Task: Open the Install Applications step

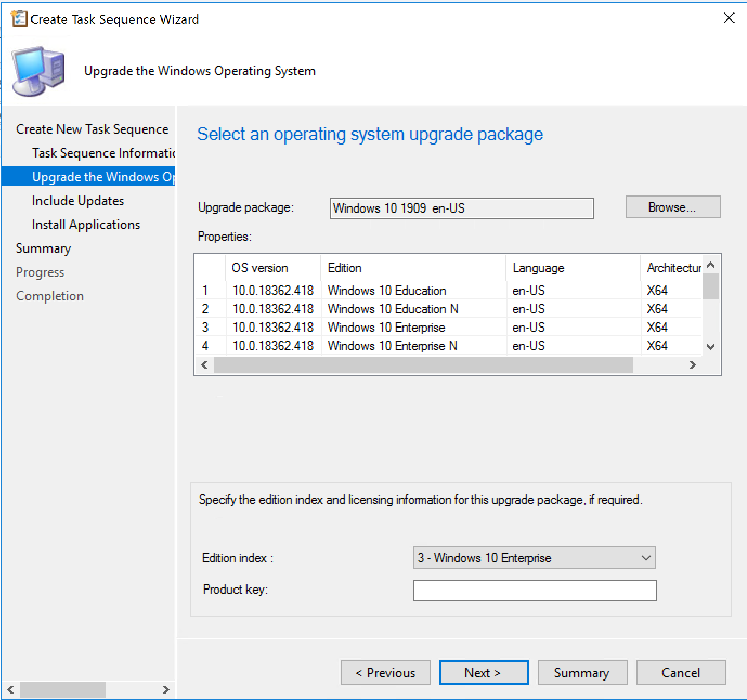Action: coord(86,225)
